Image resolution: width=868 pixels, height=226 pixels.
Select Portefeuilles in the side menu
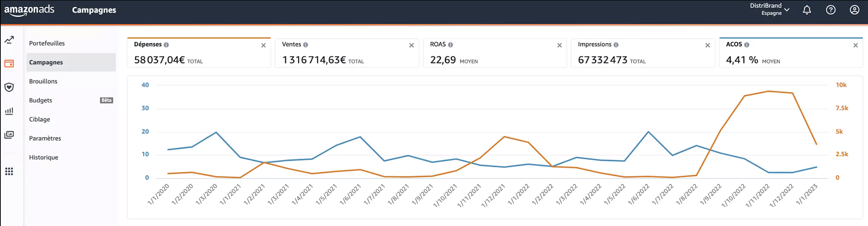(47, 43)
